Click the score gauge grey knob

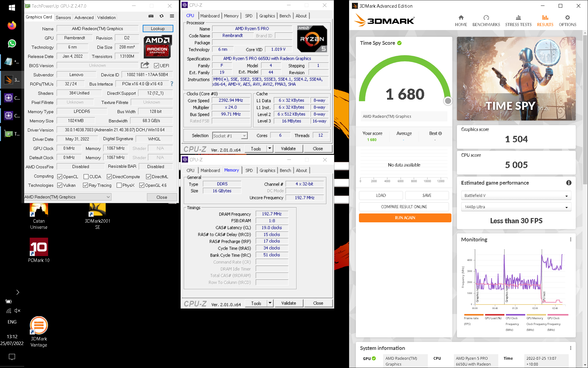(448, 101)
